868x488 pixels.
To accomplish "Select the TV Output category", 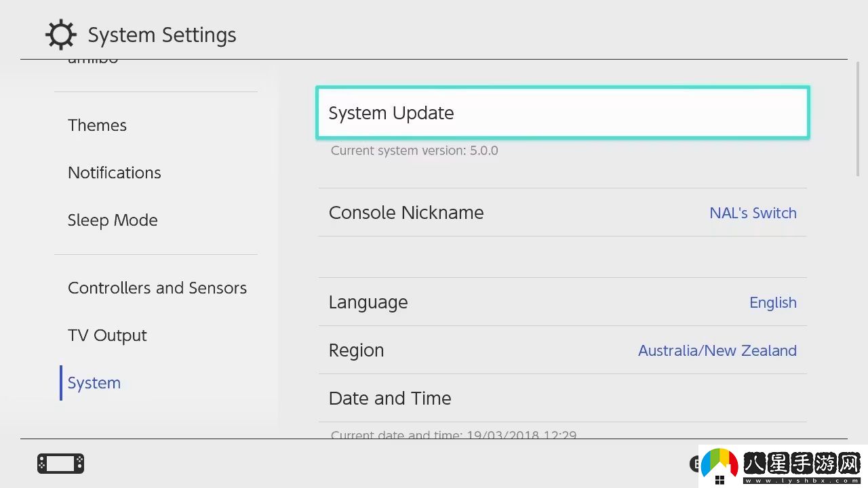I will pyautogui.click(x=107, y=335).
